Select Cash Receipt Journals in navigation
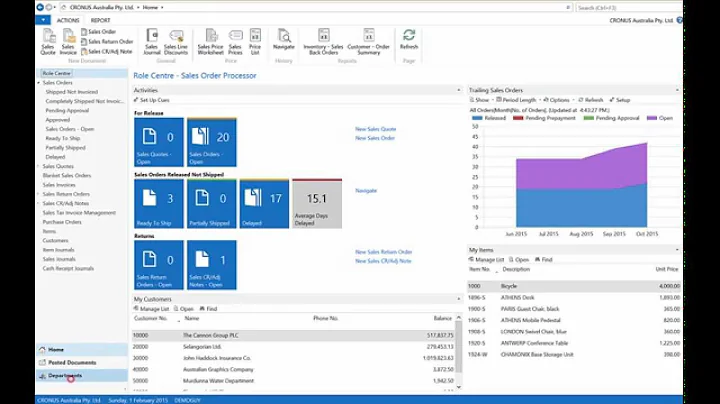 click(68, 268)
